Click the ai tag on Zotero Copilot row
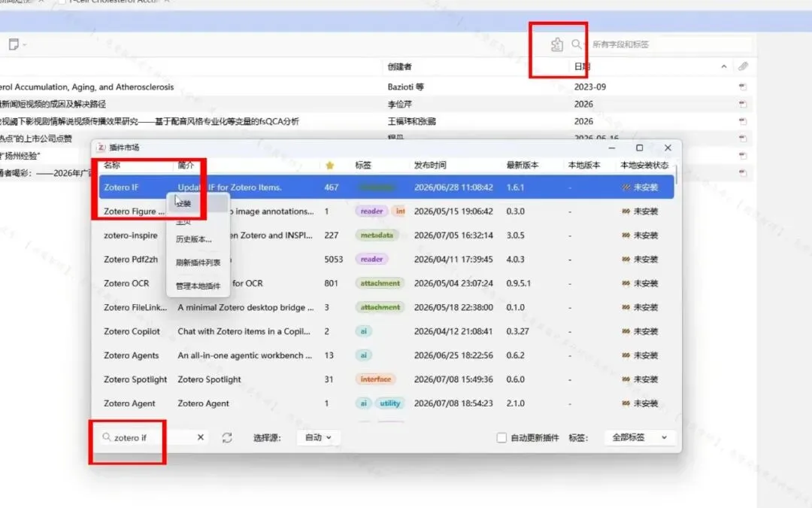Image resolution: width=812 pixels, height=508 pixels. tap(364, 331)
